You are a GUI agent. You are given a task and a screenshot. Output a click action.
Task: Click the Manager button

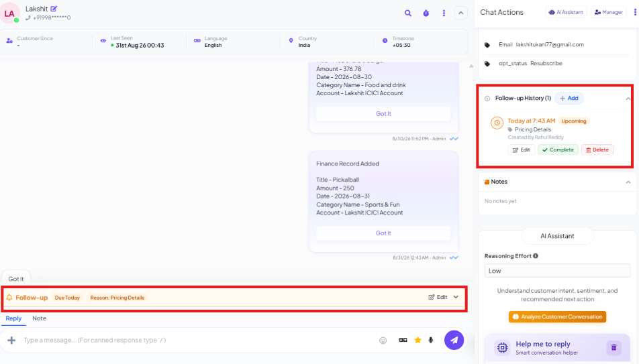[x=608, y=12]
